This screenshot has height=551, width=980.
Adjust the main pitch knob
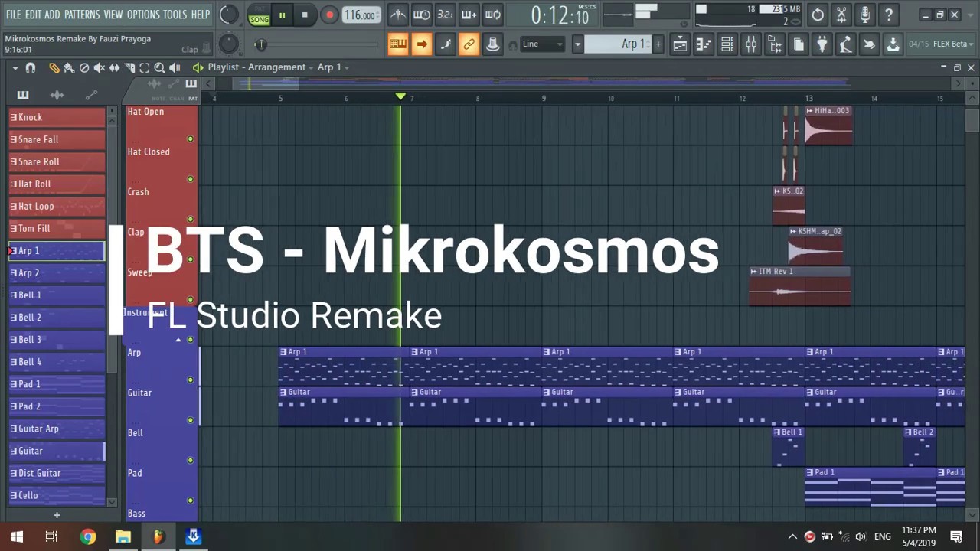coord(228,44)
